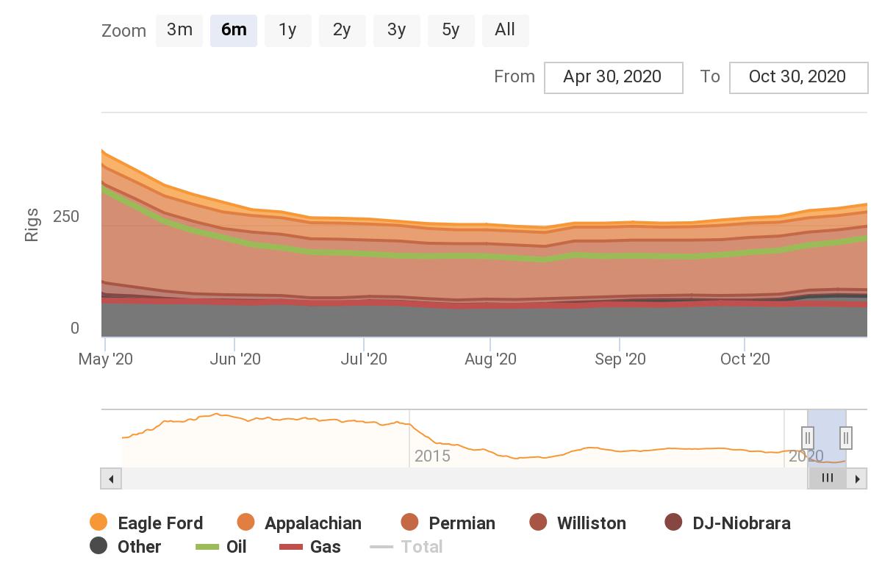Screen dimensions: 882x588
Task: Click the green Oil legend line
Action: coord(207,547)
